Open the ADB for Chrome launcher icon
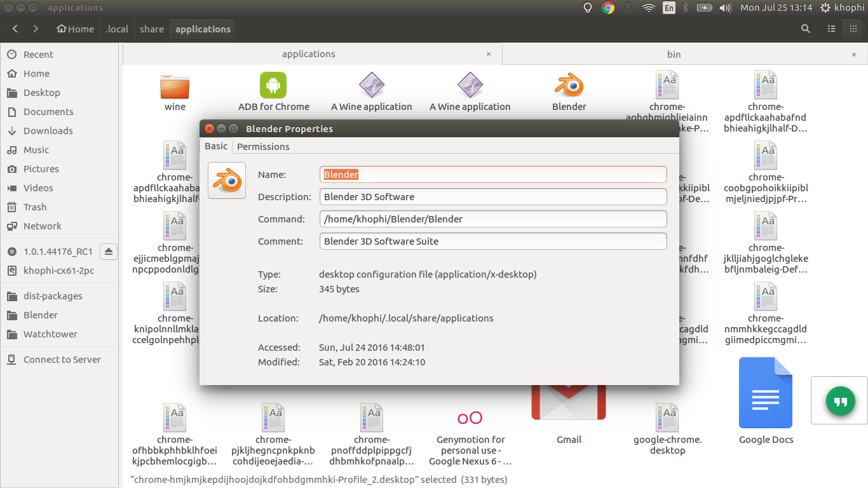This screenshot has width=868, height=488. (x=273, y=85)
